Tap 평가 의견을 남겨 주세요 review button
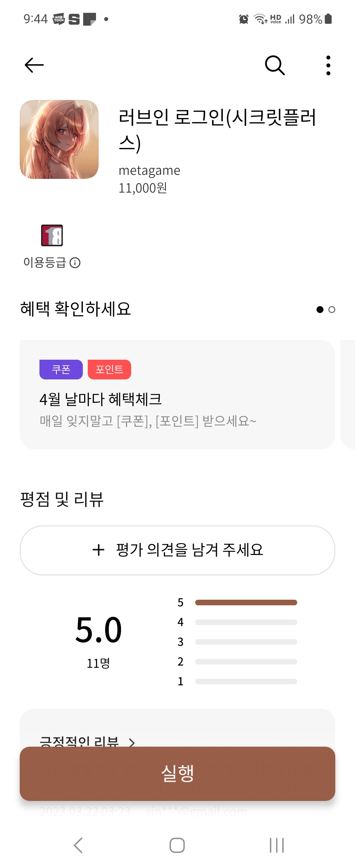 pyautogui.click(x=177, y=550)
